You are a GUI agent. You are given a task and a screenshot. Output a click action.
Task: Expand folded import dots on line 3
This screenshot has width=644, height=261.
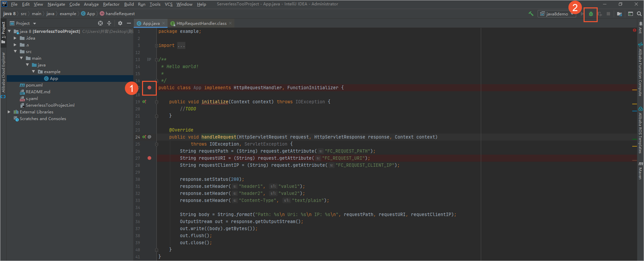(x=181, y=46)
